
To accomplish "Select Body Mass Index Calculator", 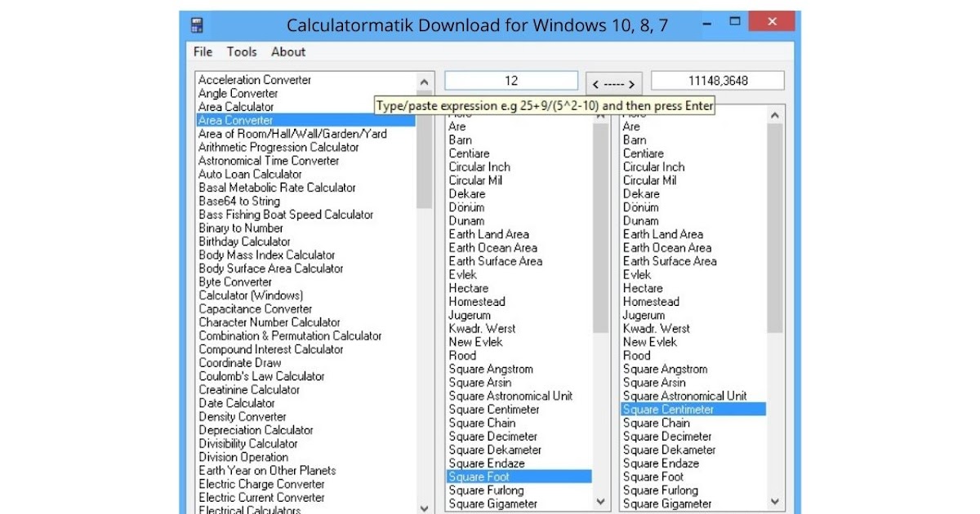I will click(x=267, y=255).
